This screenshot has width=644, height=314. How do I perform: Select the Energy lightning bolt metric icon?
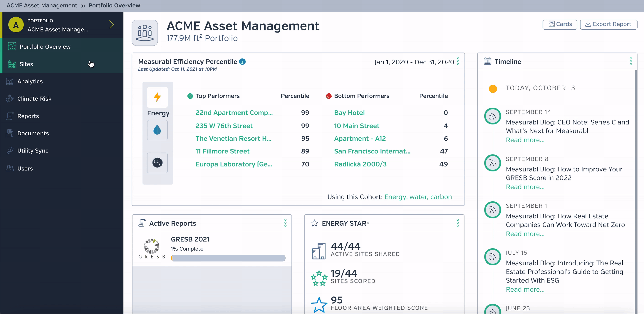tap(157, 97)
